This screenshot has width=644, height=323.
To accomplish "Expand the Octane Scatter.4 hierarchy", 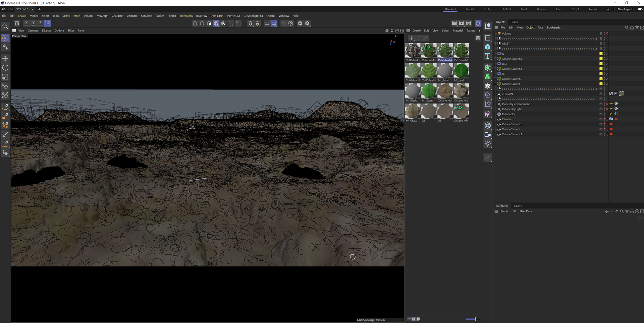I will coord(495,69).
